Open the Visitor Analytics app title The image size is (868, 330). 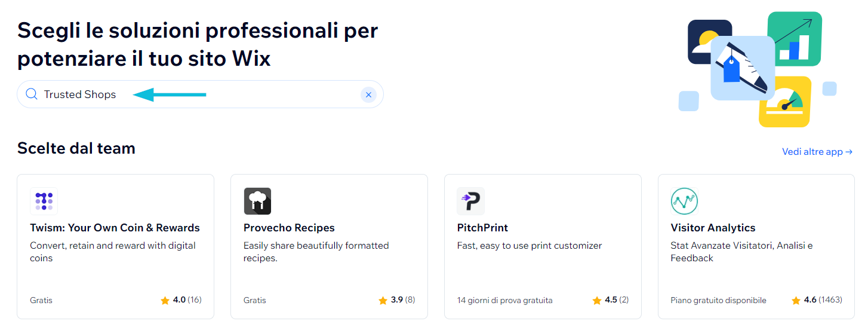(713, 228)
